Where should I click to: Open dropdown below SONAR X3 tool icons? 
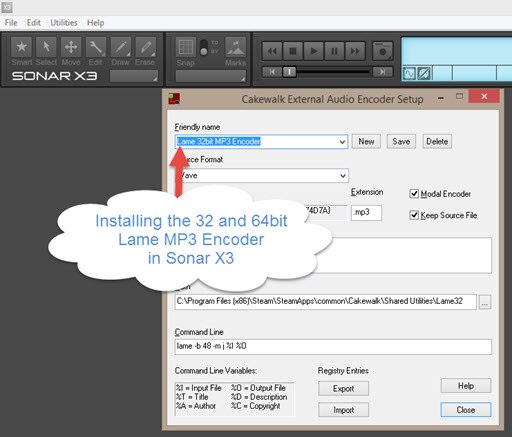[x=134, y=76]
